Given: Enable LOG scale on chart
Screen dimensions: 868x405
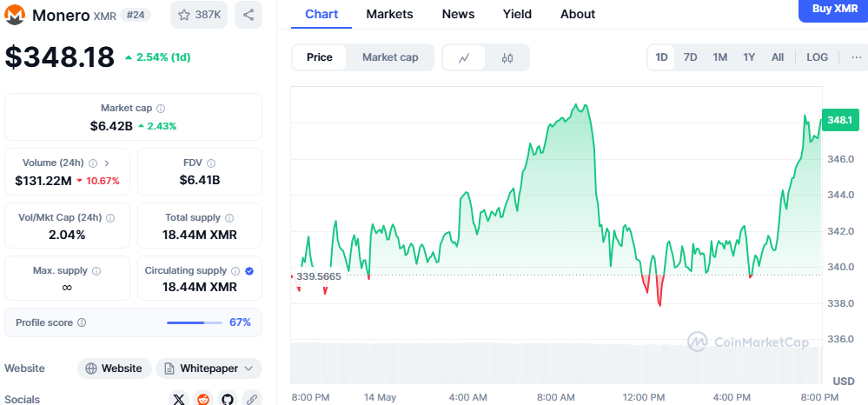Looking at the screenshot, I should [x=817, y=57].
